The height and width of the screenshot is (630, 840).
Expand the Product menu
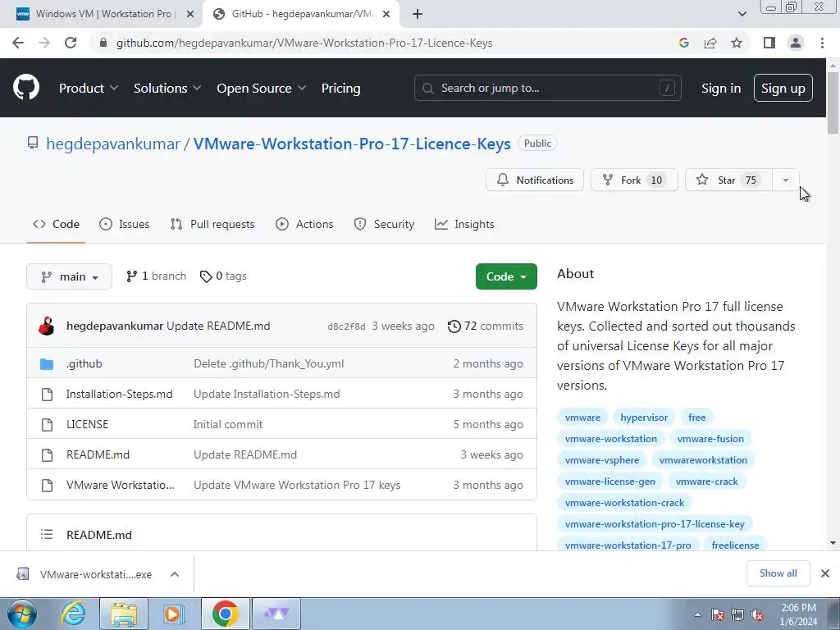click(89, 89)
